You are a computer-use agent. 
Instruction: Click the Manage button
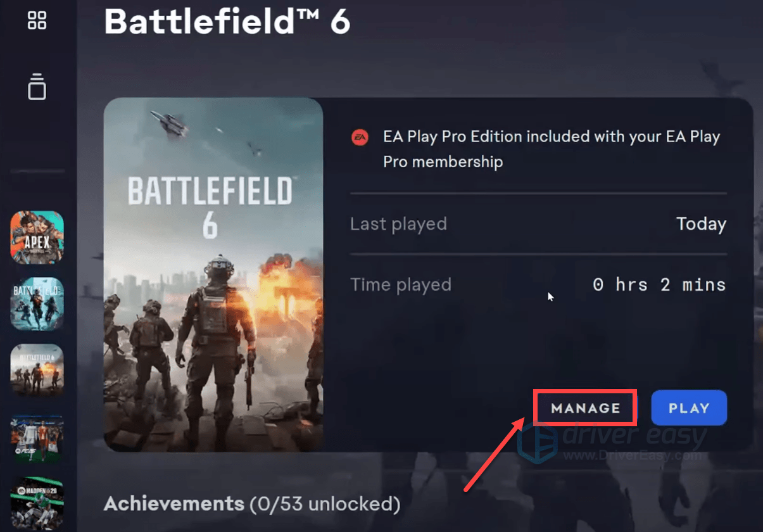[x=585, y=408]
